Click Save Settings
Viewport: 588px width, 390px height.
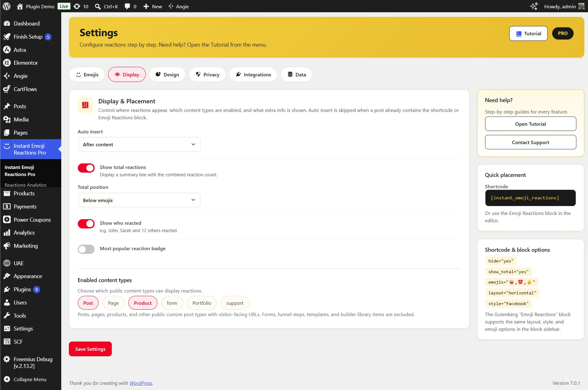(x=90, y=349)
